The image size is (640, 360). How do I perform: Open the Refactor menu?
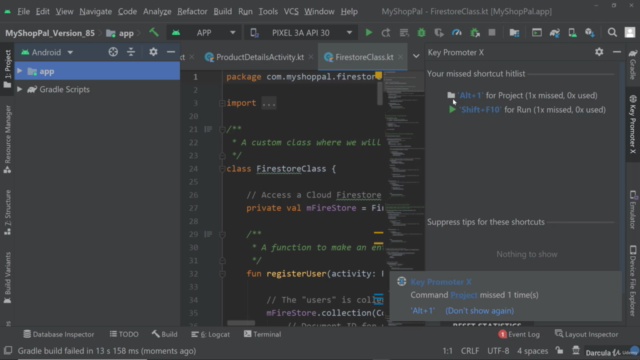192,11
